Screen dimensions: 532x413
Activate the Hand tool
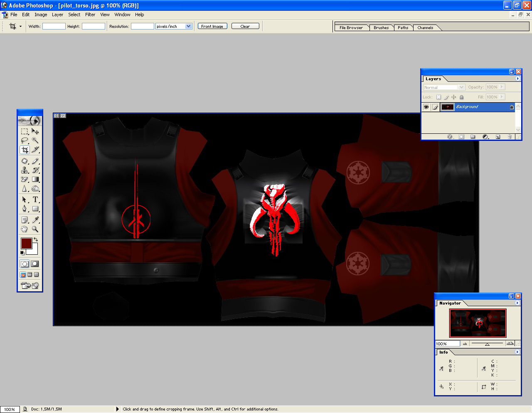point(25,229)
